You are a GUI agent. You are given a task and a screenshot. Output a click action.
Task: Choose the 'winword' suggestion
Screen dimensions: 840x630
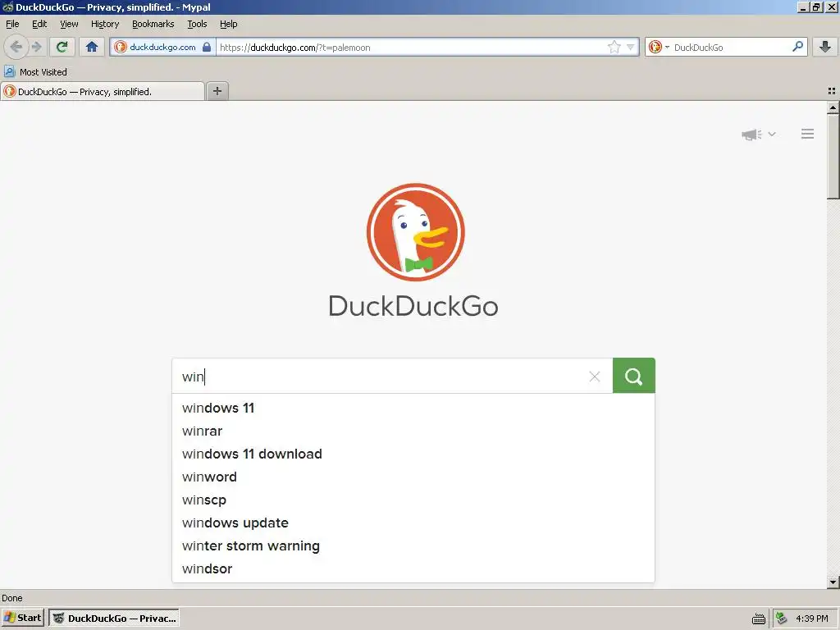tap(413, 477)
